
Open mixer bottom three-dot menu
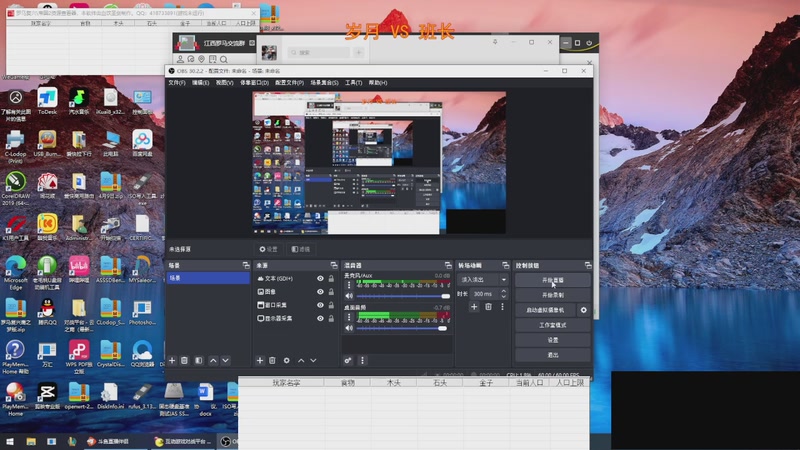click(x=362, y=361)
